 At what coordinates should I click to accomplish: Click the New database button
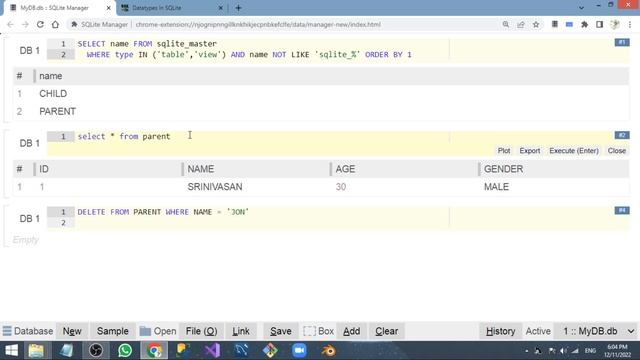(72, 331)
